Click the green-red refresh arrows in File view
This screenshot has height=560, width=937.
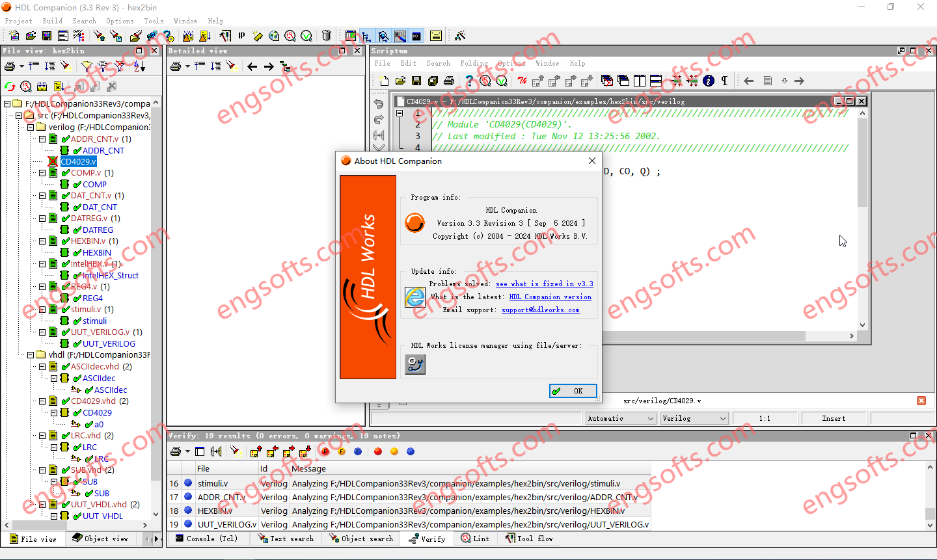click(x=10, y=87)
